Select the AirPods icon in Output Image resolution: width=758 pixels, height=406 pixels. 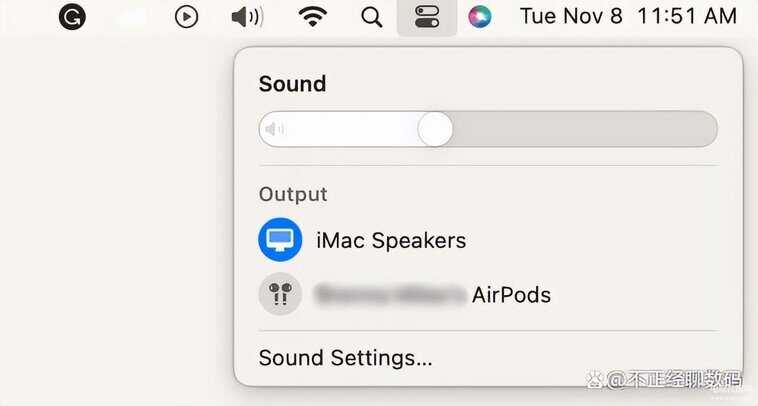coord(280,295)
